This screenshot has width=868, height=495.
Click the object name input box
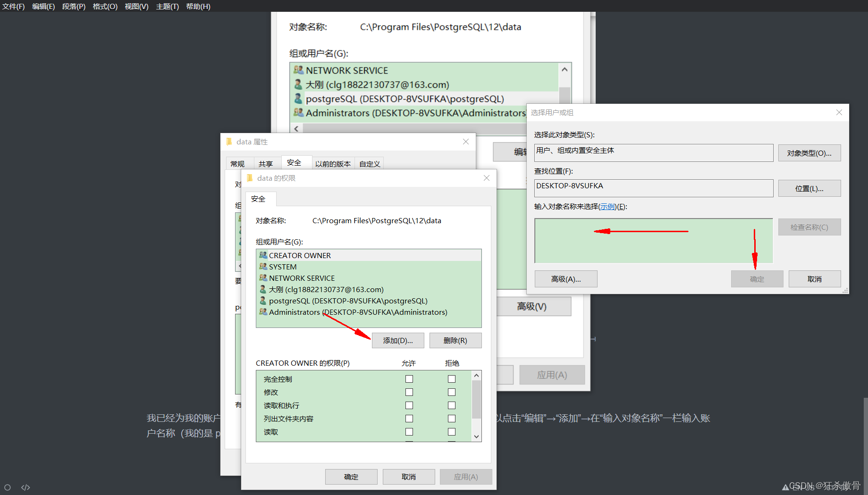[x=654, y=241]
